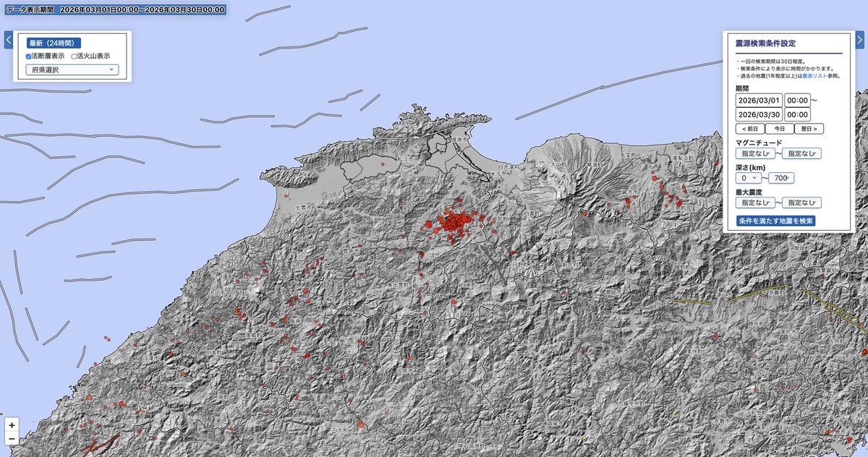This screenshot has width=868, height=457.
Task: Jump to today with the 今日 button
Action: coord(779,129)
